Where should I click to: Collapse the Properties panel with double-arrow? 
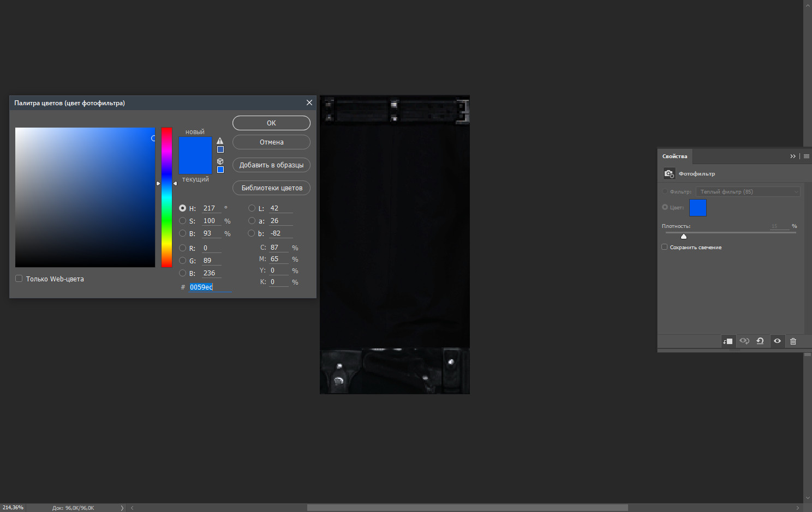793,156
